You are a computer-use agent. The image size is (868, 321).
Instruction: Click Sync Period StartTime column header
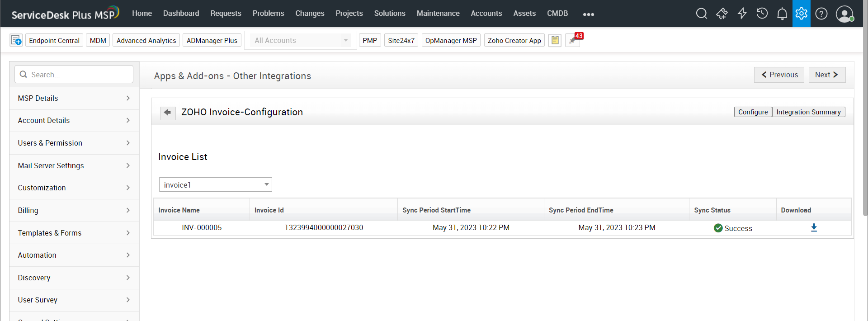471,210
